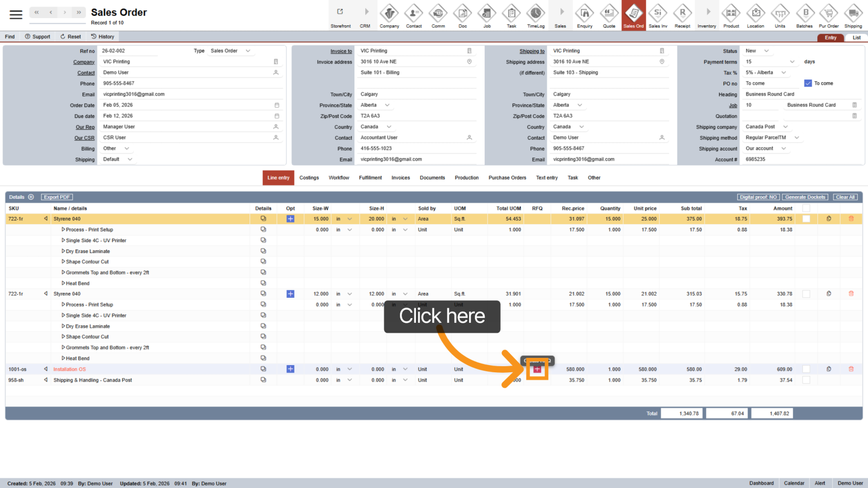Click the pink RFQ plus icon
This screenshot has width=868, height=488.
click(537, 369)
